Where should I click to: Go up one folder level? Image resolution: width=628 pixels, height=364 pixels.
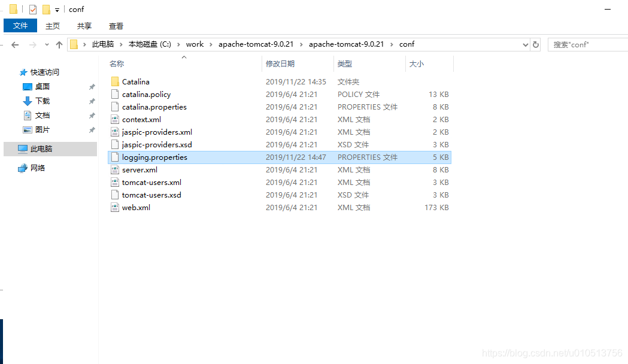59,44
